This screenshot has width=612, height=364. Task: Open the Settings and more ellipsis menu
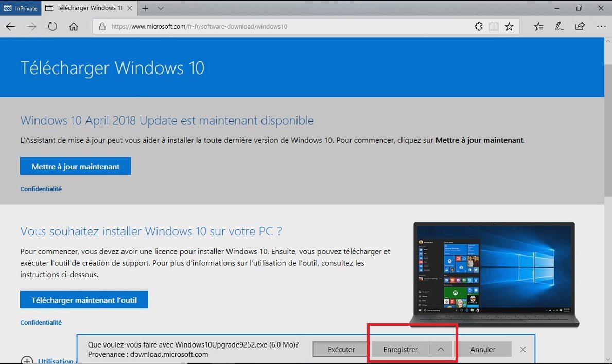[x=601, y=27]
